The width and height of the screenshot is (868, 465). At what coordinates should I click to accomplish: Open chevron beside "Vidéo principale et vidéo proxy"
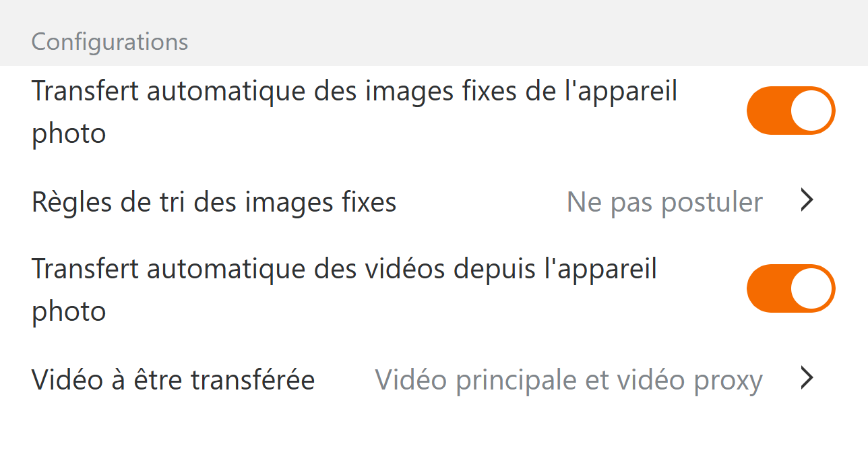coord(807,379)
